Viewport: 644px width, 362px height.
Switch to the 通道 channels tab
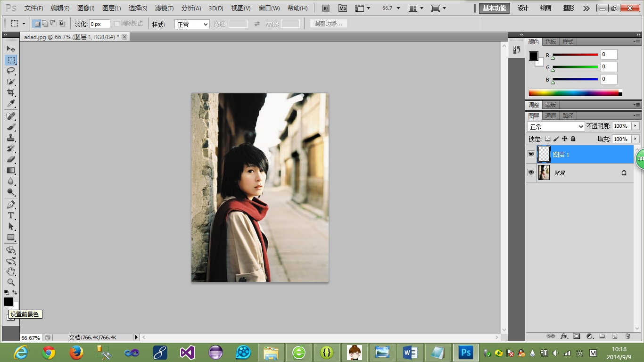[551, 115]
